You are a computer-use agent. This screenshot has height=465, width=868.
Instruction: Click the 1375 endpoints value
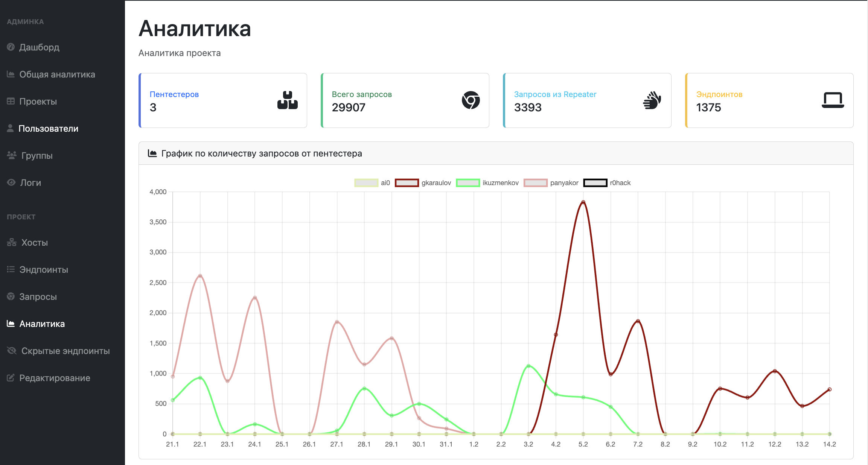(x=708, y=108)
